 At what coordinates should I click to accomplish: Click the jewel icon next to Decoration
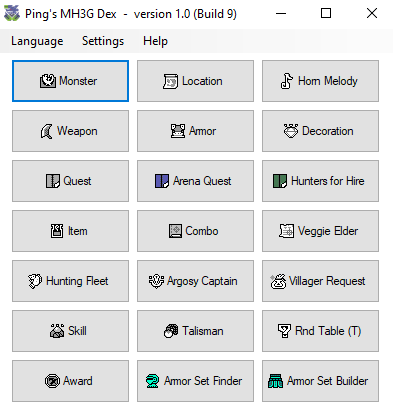click(x=291, y=131)
